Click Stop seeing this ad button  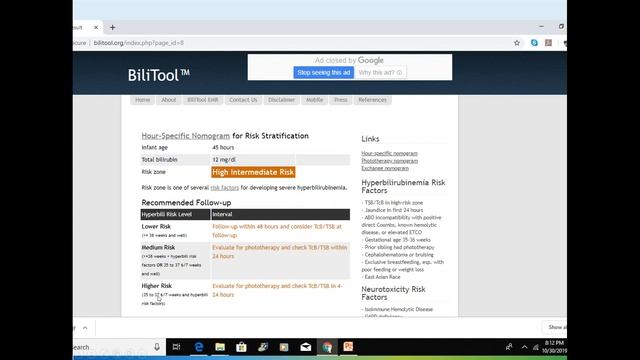(x=323, y=73)
